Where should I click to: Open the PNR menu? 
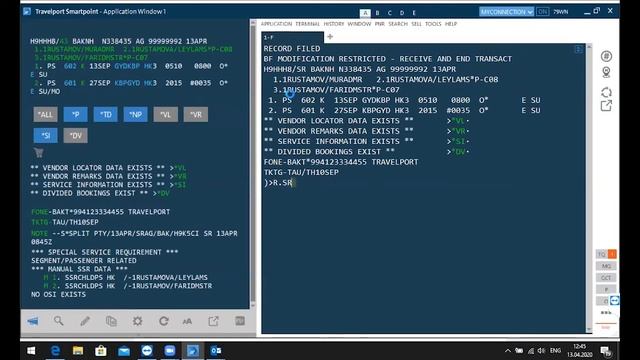click(380, 24)
